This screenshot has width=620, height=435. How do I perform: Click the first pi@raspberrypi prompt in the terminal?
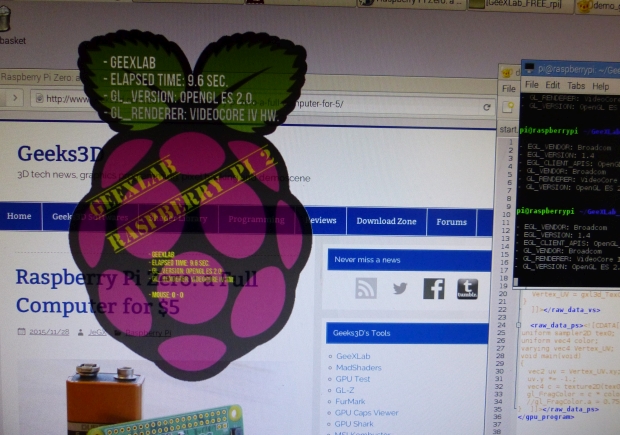[x=548, y=130]
